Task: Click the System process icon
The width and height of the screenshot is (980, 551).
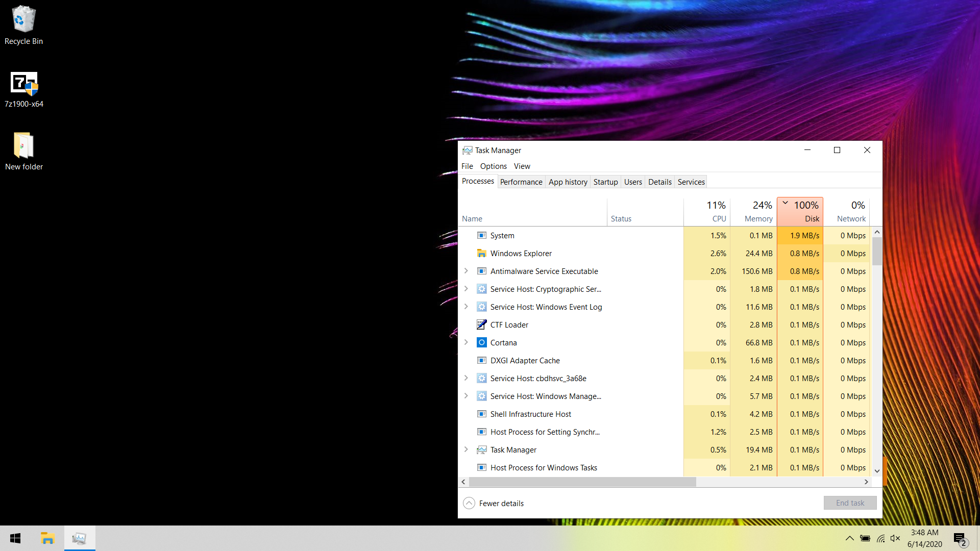Action: pos(481,236)
